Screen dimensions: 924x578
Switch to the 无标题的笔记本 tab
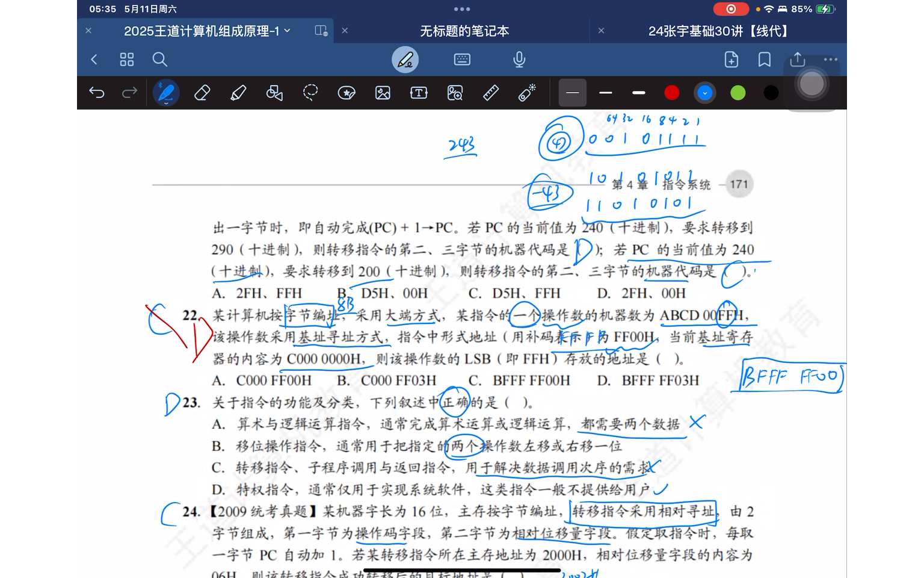click(464, 31)
